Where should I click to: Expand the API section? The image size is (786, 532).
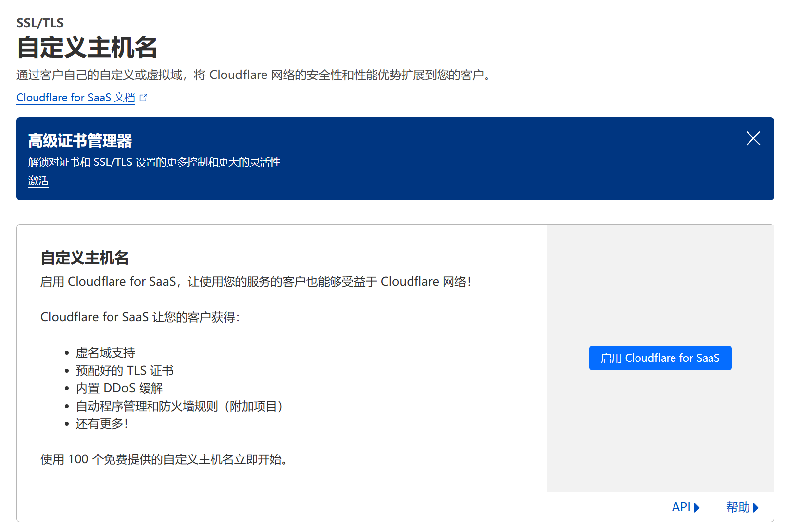point(686,507)
